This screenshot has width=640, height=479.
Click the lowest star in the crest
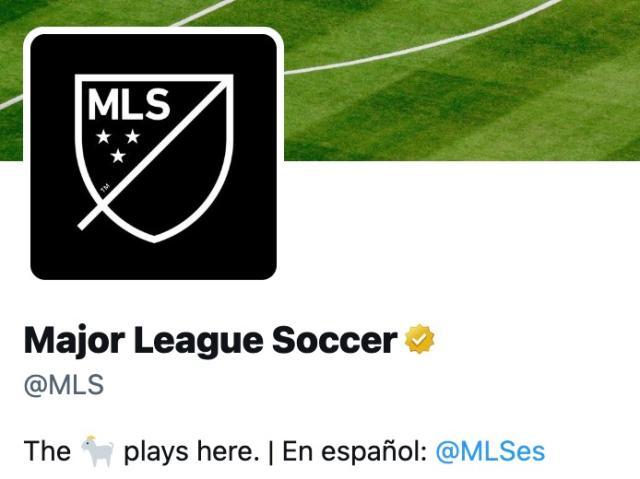pos(118,155)
